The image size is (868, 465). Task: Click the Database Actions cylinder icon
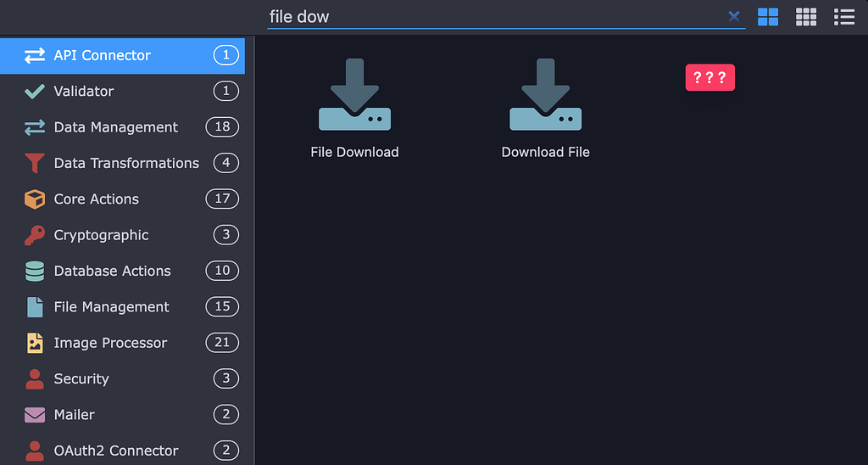[x=34, y=271]
